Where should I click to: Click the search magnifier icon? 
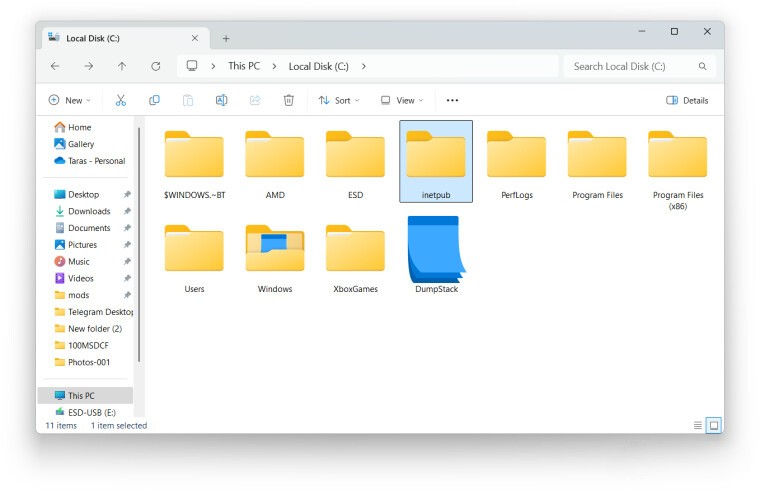(702, 66)
